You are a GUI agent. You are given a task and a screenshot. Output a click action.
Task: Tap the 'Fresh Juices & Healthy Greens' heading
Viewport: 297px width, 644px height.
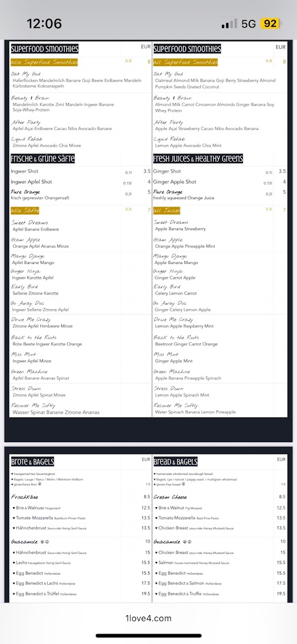pyautogui.click(x=198, y=159)
